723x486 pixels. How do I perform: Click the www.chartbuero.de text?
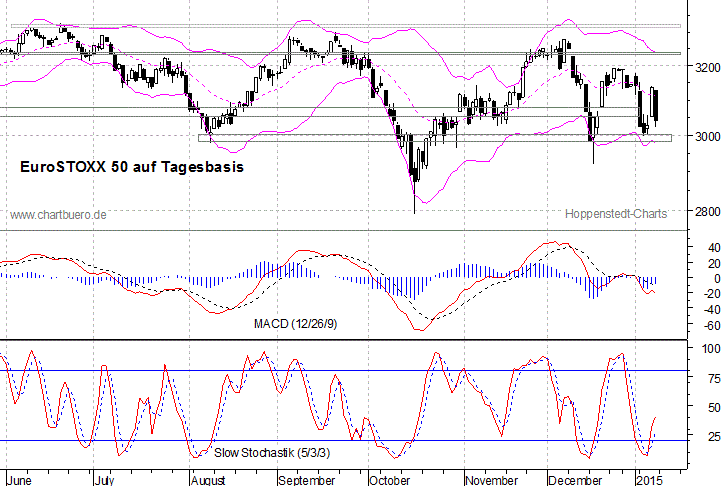click(x=58, y=215)
